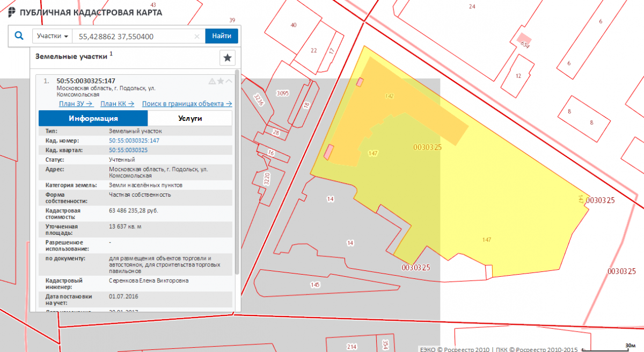Switch to the Услуги tab
644x352 pixels.
(190, 118)
